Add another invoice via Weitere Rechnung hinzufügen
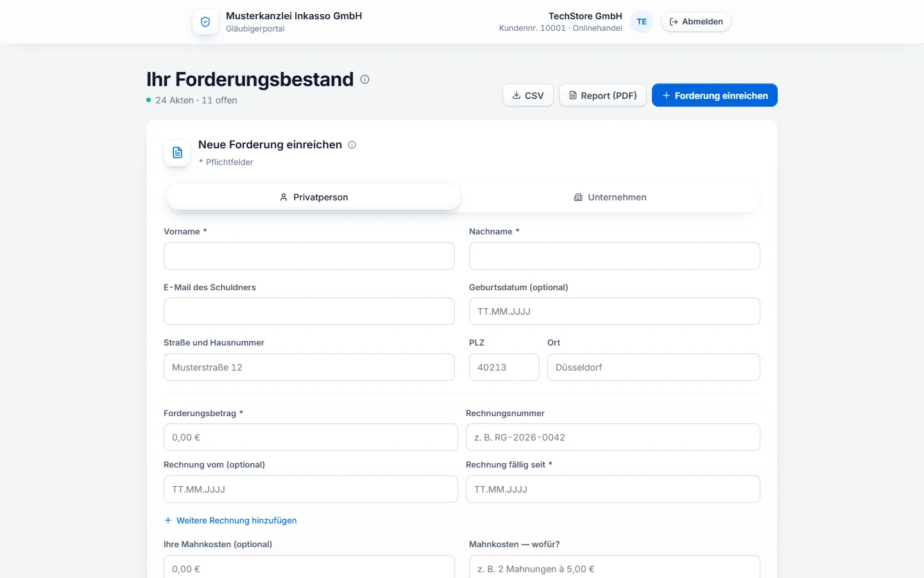The width and height of the screenshot is (924, 578). 230,521
